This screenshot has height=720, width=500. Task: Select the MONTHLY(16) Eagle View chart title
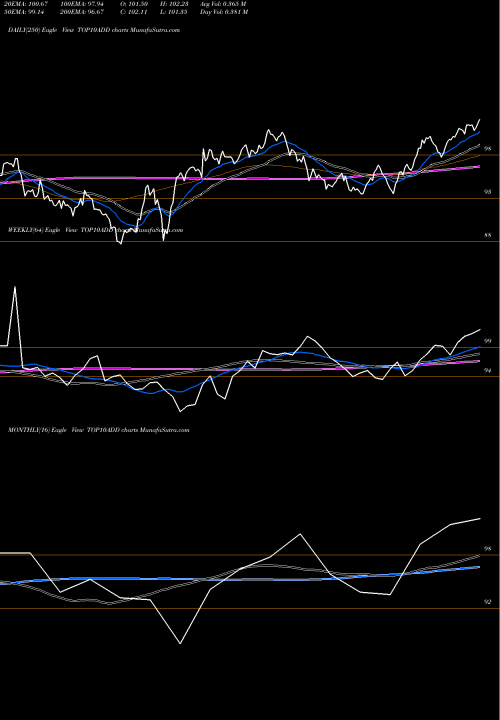point(99,430)
